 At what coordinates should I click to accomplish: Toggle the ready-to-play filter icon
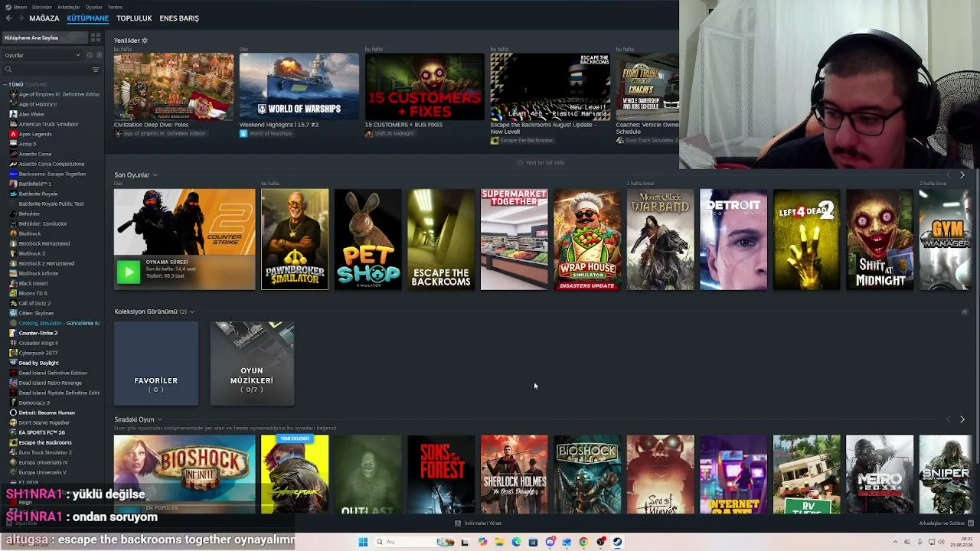(x=99, y=55)
